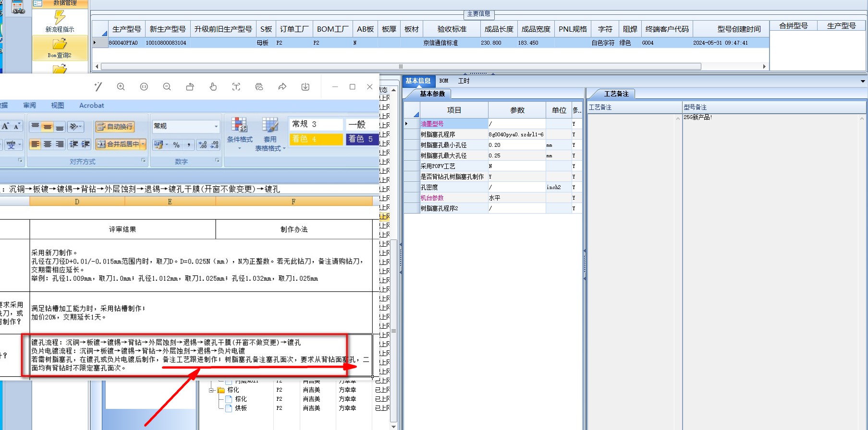868x430 pixels.
Task: Zoom in with the magnifier plus icon
Action: [121, 87]
